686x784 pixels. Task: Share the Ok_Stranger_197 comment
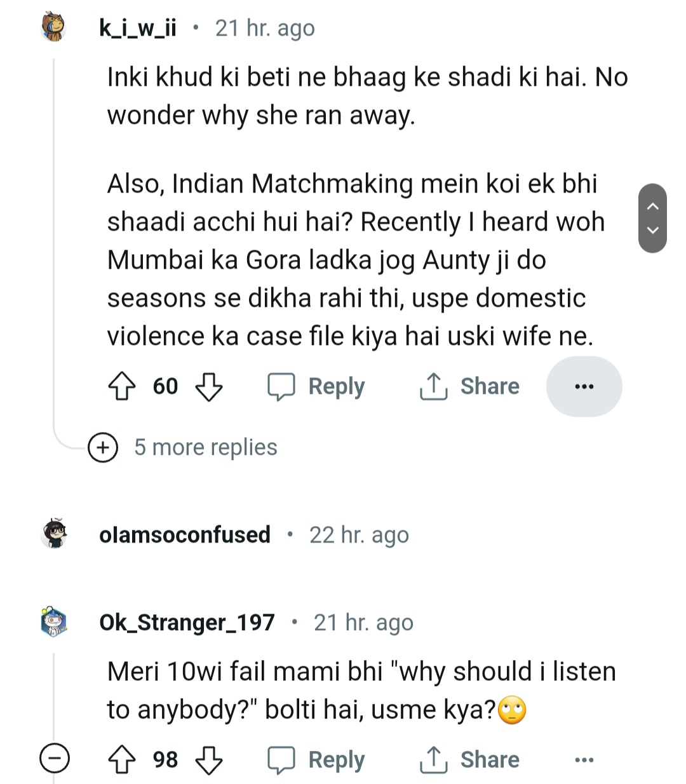click(x=470, y=760)
